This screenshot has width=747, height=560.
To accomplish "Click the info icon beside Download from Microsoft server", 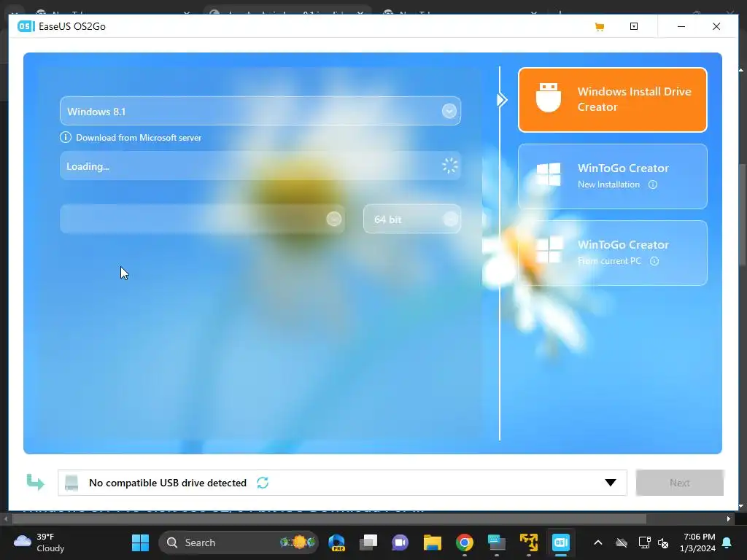I will [x=65, y=138].
